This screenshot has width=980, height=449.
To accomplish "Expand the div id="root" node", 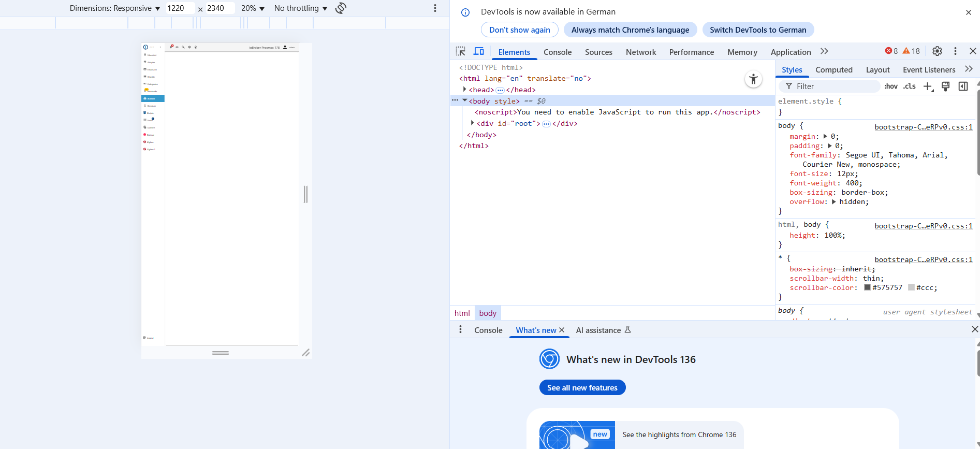I will tap(472, 123).
